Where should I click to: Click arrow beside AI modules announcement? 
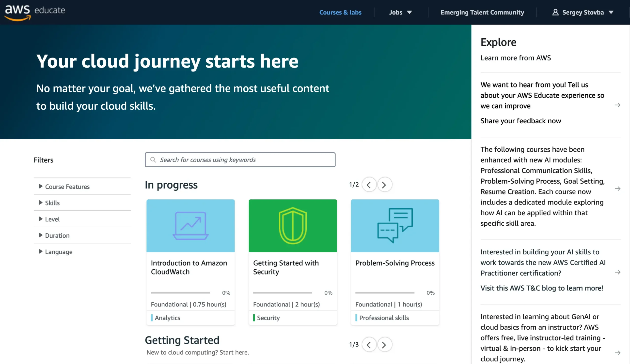click(x=617, y=189)
